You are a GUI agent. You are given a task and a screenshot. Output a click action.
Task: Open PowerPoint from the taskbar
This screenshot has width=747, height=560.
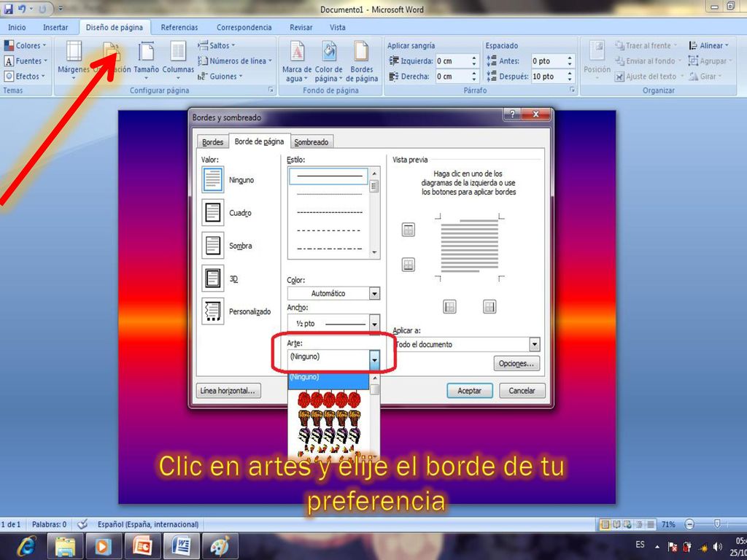142,545
